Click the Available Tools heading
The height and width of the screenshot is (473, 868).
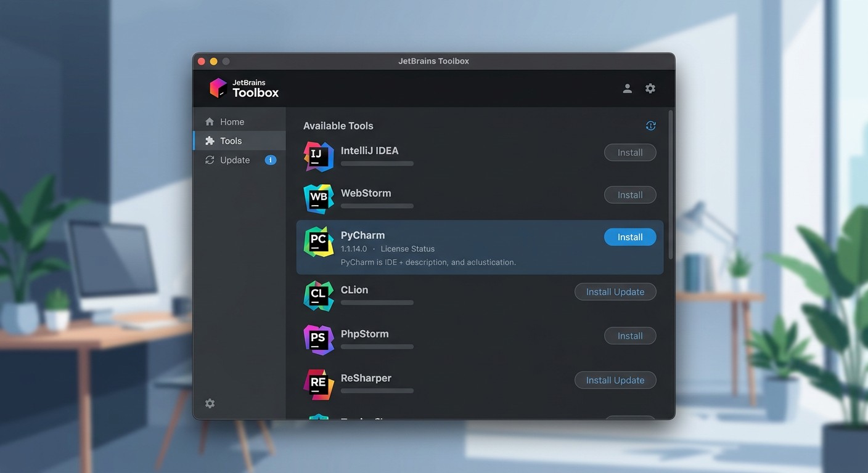(x=338, y=126)
